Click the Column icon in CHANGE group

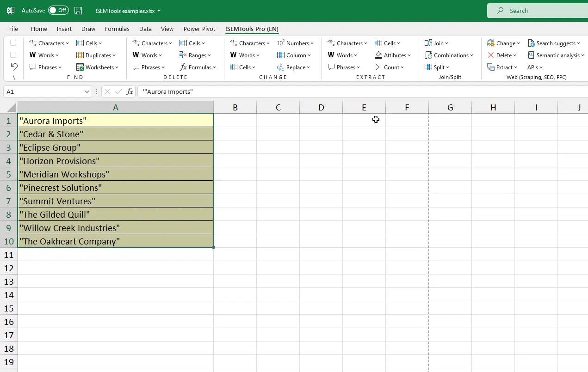click(280, 55)
